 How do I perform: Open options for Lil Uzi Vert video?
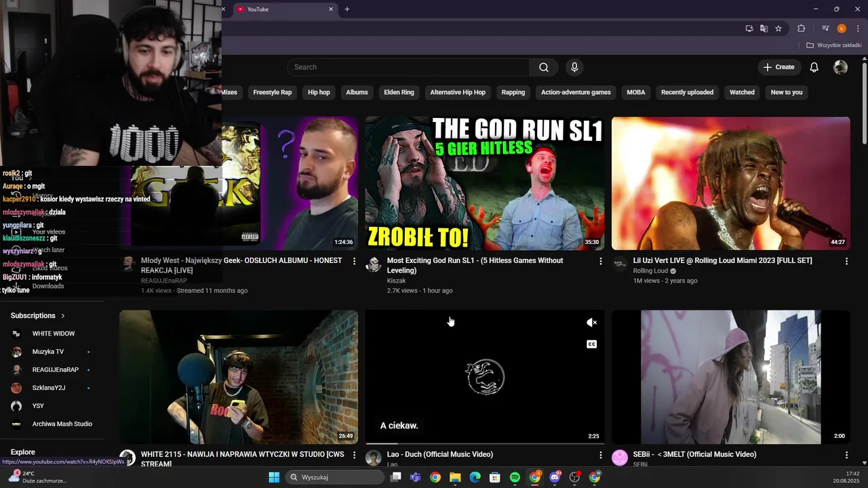coord(846,261)
